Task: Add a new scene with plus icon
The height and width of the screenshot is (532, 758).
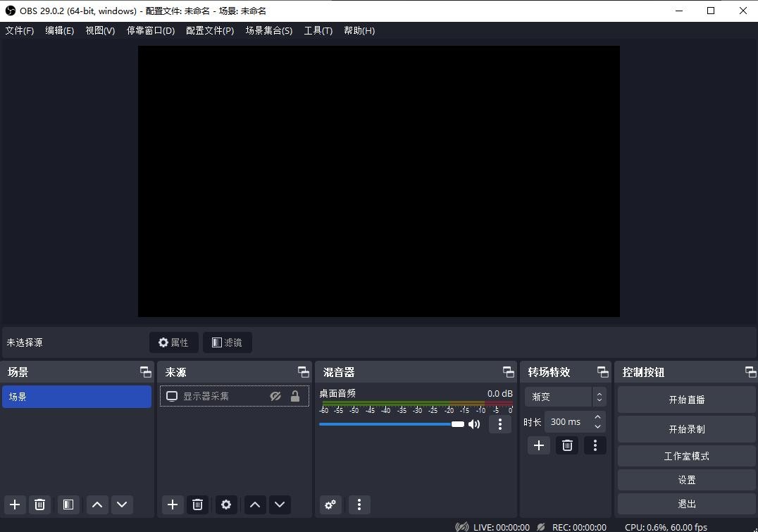Action: click(15, 505)
